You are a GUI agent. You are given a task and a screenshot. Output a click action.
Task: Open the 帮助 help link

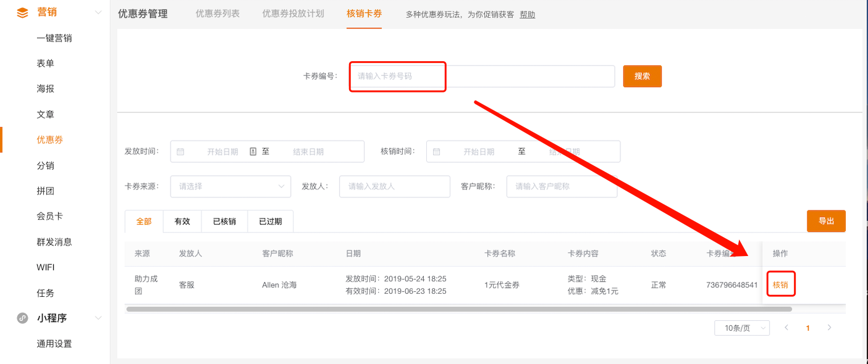(x=528, y=15)
